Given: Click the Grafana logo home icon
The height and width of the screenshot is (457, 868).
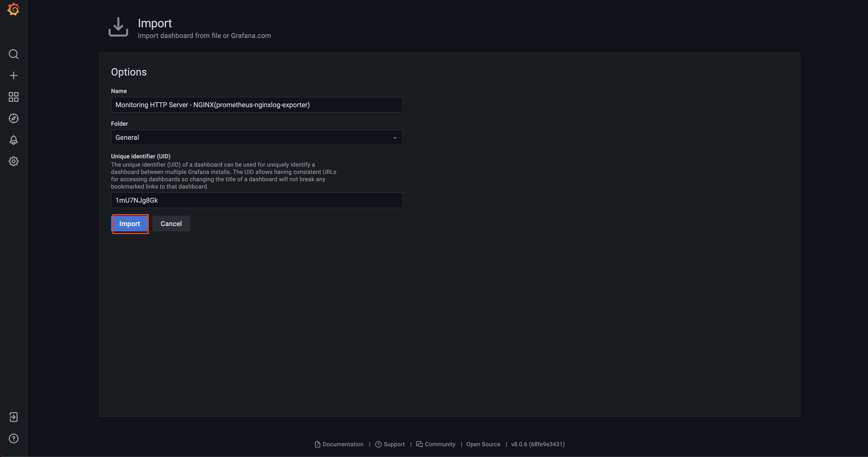Looking at the screenshot, I should pyautogui.click(x=13, y=9).
